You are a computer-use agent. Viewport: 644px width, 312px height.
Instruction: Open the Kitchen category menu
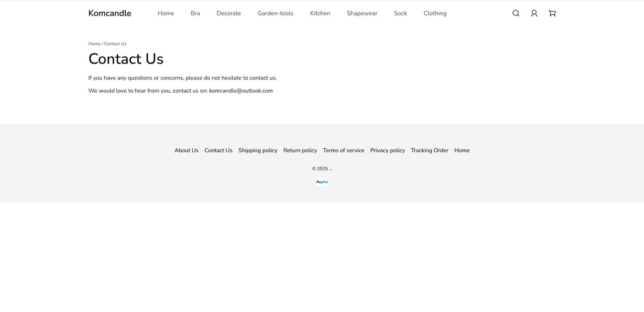[x=320, y=13]
